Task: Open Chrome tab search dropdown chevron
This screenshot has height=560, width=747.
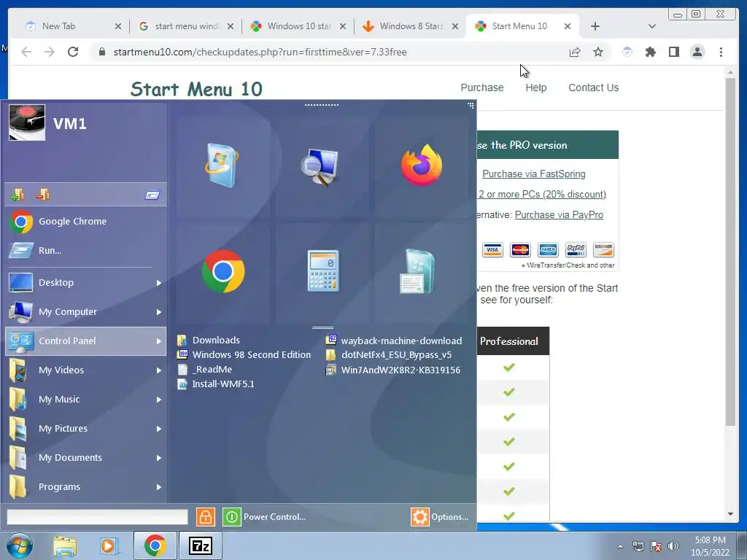Action: click(651, 26)
